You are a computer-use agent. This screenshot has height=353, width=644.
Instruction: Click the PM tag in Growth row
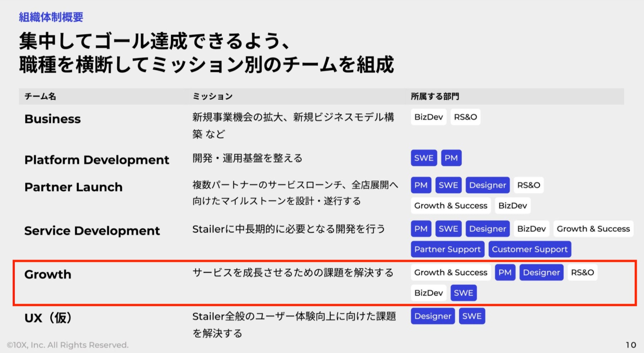click(x=505, y=272)
